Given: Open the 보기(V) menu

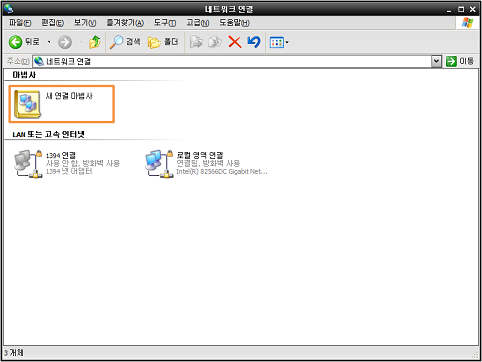Looking at the screenshot, I should pos(85,23).
